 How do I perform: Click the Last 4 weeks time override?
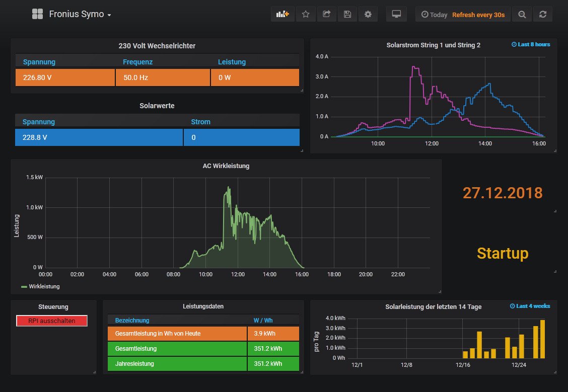530,306
